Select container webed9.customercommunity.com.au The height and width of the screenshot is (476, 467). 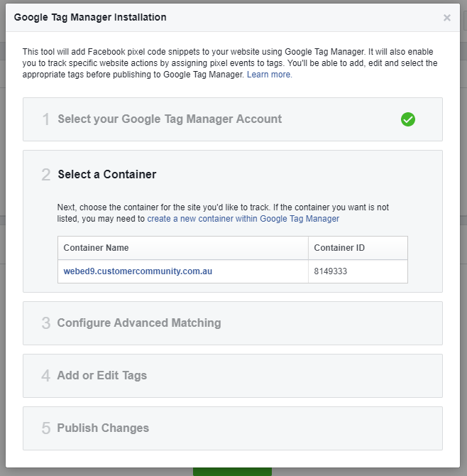pyautogui.click(x=138, y=271)
